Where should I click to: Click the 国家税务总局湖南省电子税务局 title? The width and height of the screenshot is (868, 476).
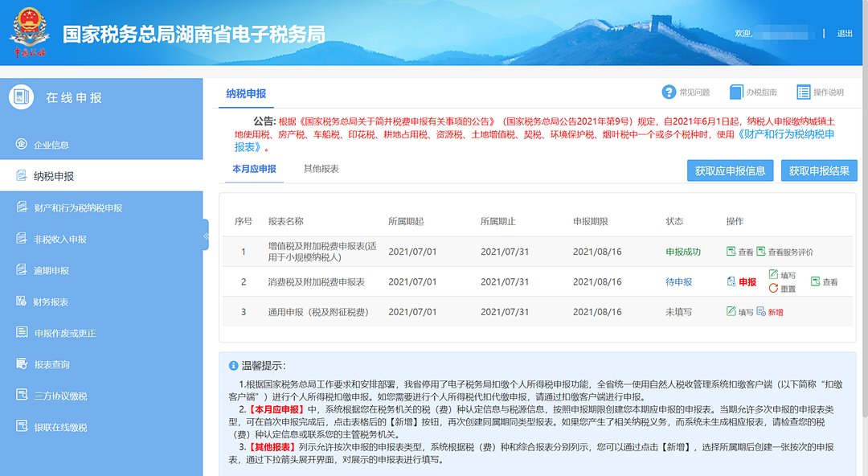(194, 35)
